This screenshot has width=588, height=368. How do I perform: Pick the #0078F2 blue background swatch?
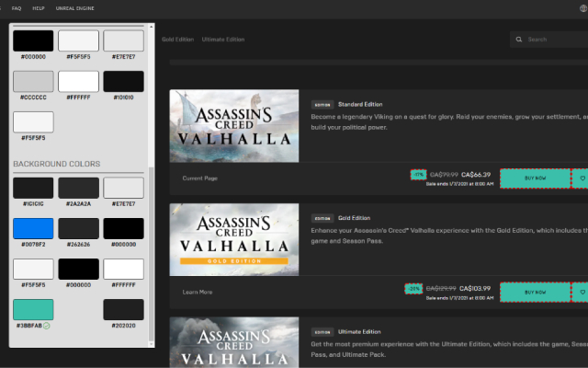(33, 228)
